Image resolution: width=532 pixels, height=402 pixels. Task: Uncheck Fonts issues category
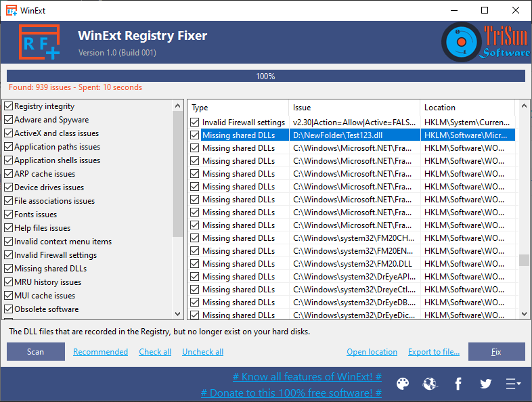point(9,215)
